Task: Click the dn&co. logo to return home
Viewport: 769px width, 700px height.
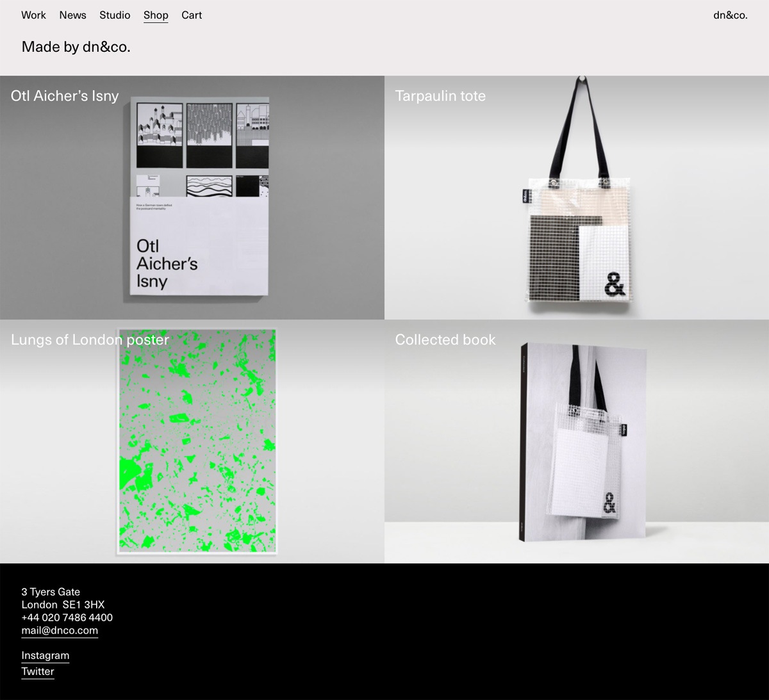Action: click(730, 15)
